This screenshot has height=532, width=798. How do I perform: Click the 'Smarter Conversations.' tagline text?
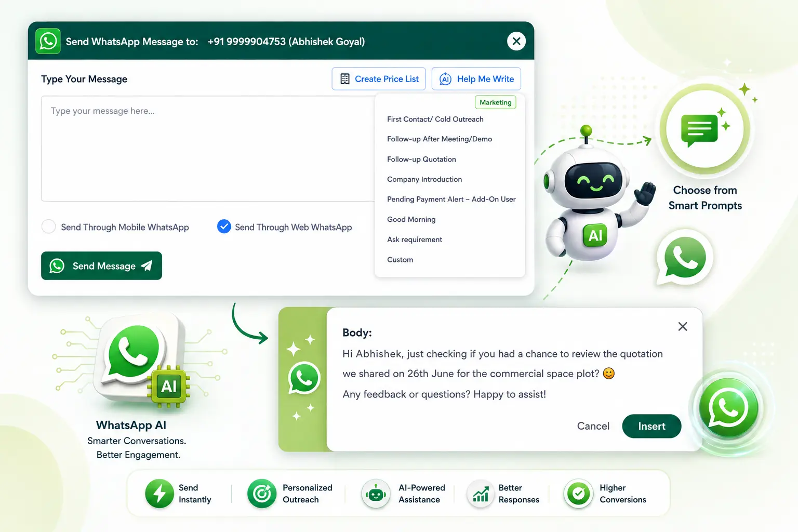click(x=137, y=441)
